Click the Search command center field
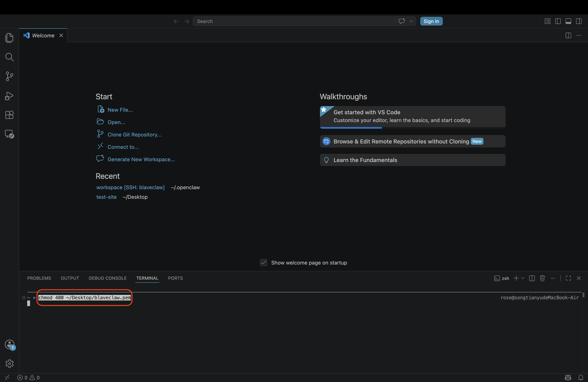Viewport: 588px width, 382px height. pyautogui.click(x=294, y=21)
